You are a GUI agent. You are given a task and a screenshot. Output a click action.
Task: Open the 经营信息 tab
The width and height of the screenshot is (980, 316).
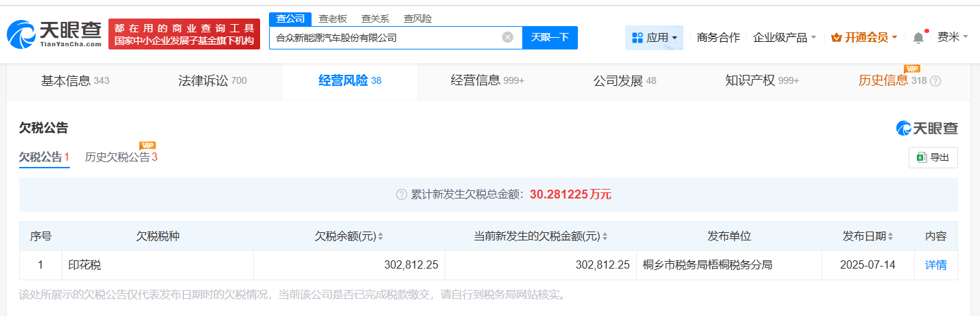[x=487, y=81]
